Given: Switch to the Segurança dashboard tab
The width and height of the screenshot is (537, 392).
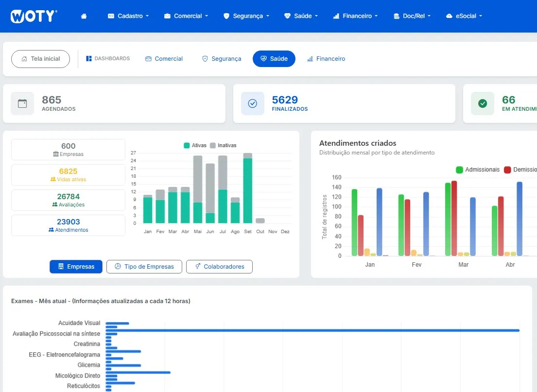Looking at the screenshot, I should pyautogui.click(x=222, y=59).
